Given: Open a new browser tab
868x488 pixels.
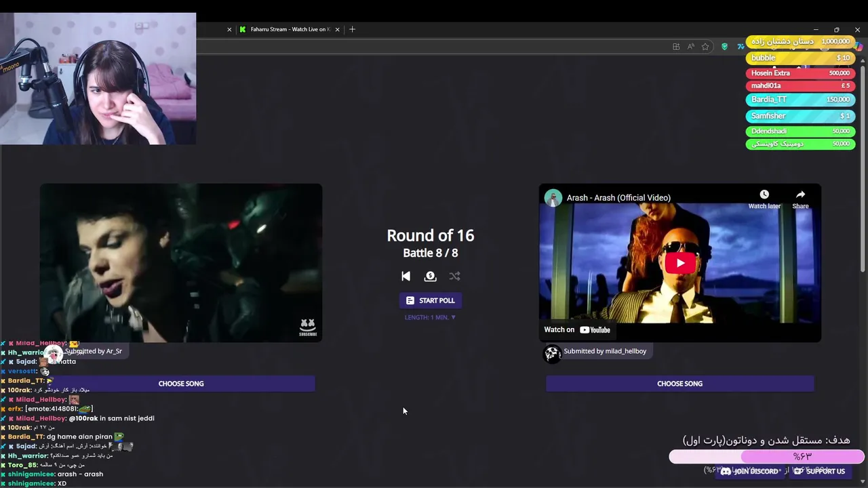Looking at the screenshot, I should 352,29.
